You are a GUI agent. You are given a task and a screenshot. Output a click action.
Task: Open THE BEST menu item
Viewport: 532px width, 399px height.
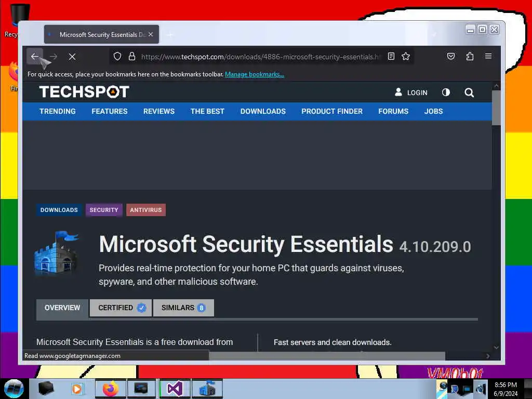(x=207, y=111)
